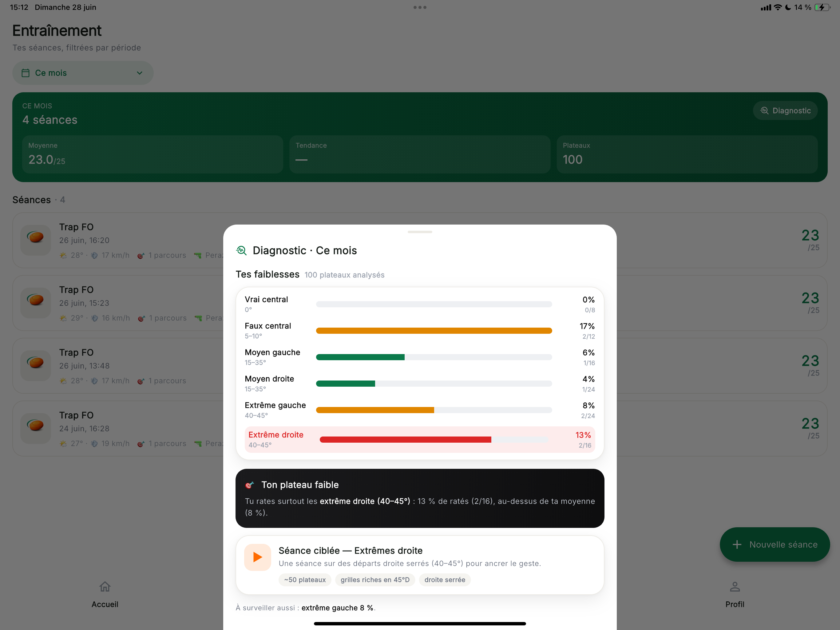Click the three dots at top center

420,7
